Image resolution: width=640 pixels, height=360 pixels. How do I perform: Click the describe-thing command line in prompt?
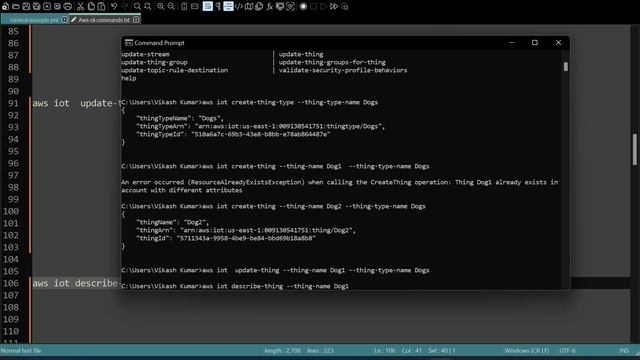(x=235, y=286)
